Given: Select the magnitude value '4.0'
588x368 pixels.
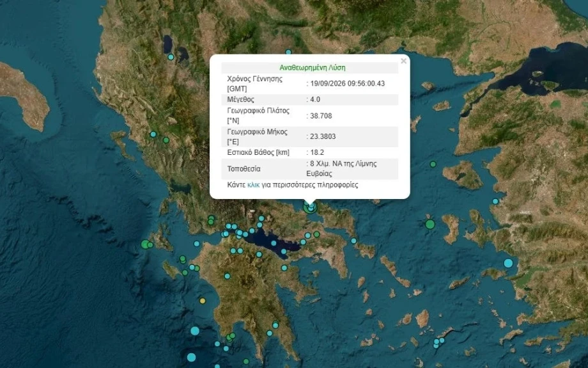Looking at the screenshot, I should tap(315, 99).
